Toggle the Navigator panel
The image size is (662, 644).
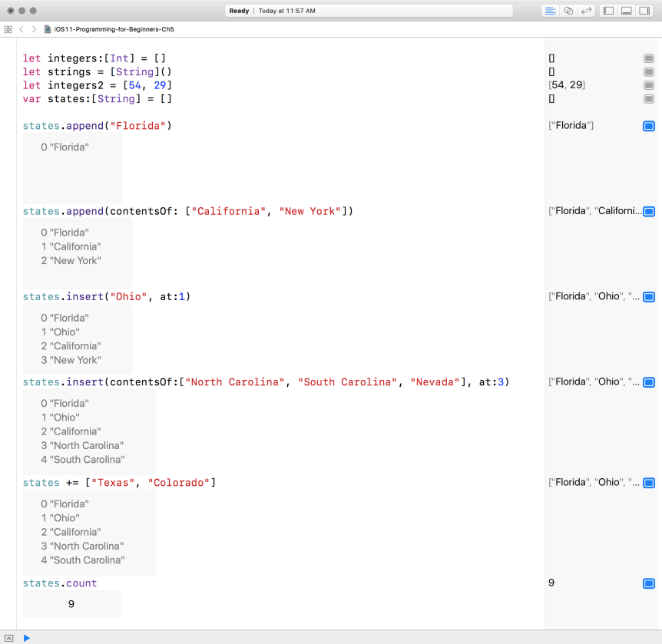(608, 11)
